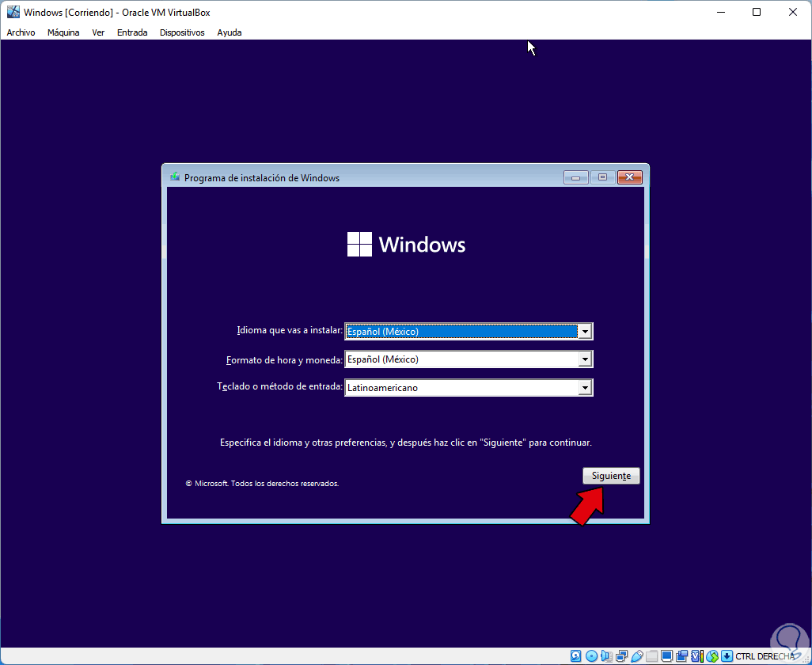Click the Programa de instalación de Windows title
This screenshot has height=665, width=812.
(x=262, y=177)
